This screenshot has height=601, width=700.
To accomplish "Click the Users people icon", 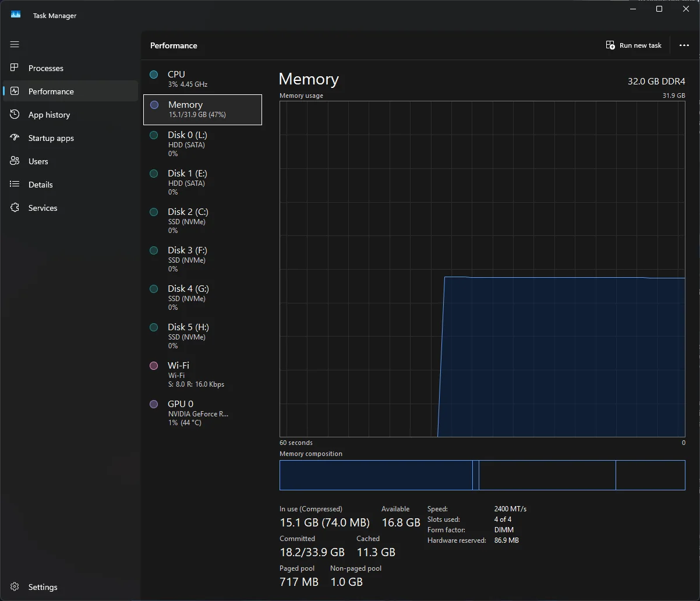I will pos(15,161).
